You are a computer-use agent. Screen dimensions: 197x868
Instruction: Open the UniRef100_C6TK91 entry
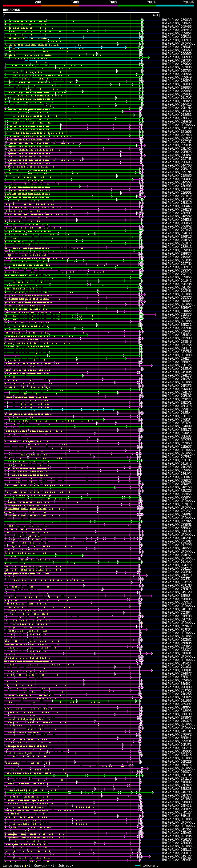click(177, 423)
